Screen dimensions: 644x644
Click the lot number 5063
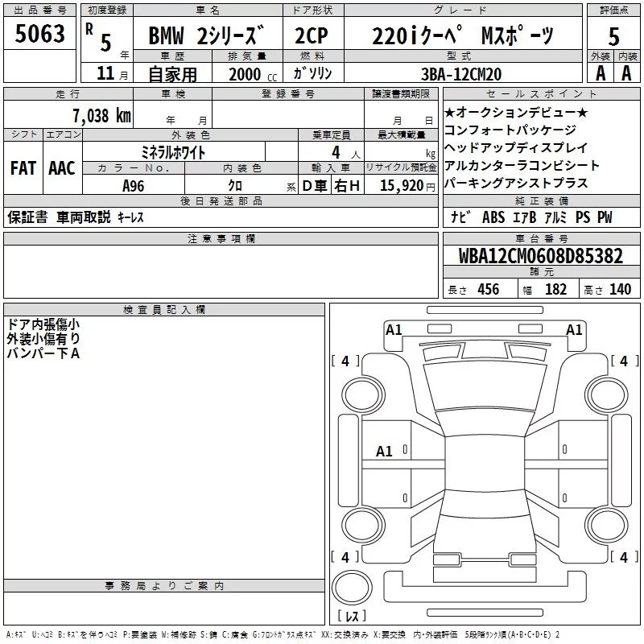click(39, 34)
